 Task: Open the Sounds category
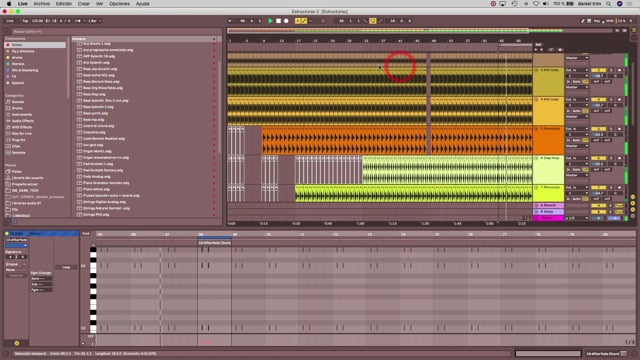[x=18, y=102]
